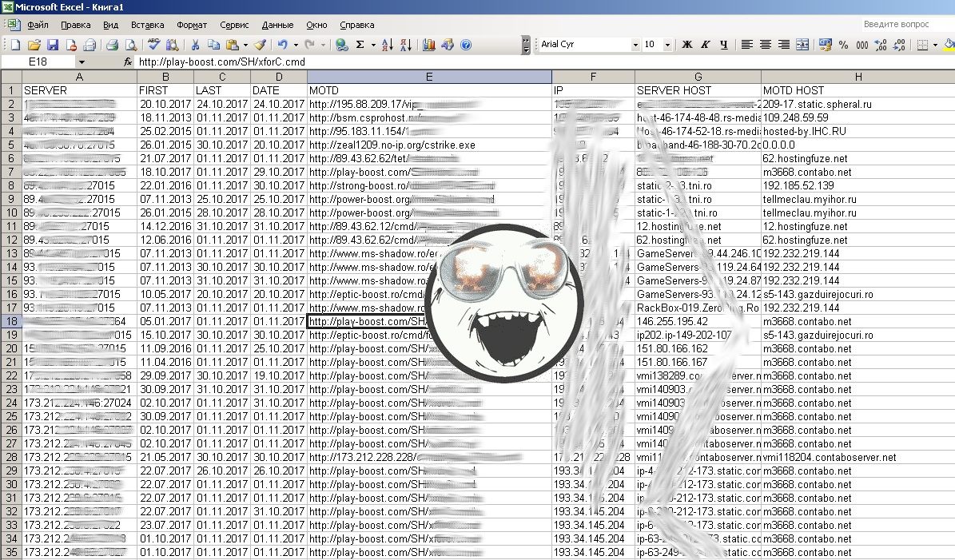Open the Формат menu

point(192,25)
